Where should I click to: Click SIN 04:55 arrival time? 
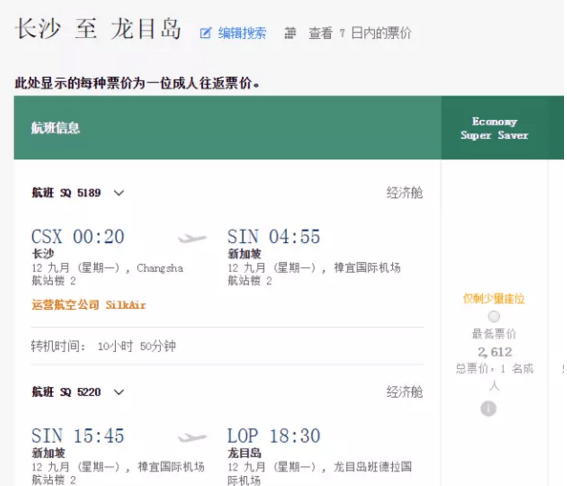pyautogui.click(x=274, y=237)
